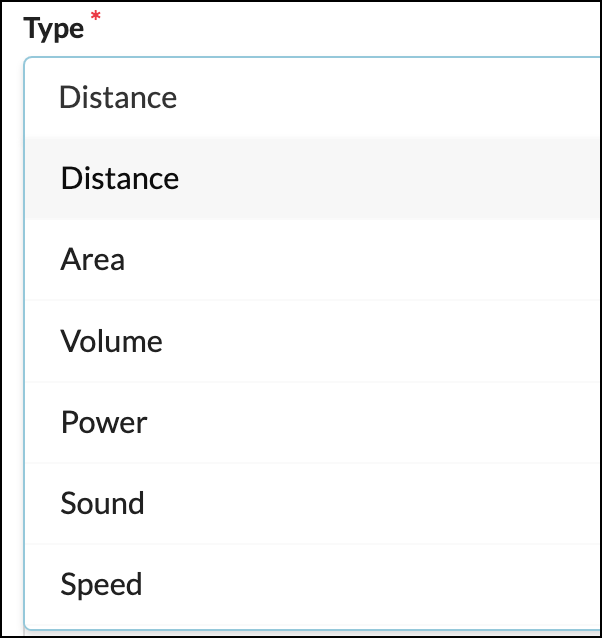Collapse the open Type dropdown

[x=310, y=97]
